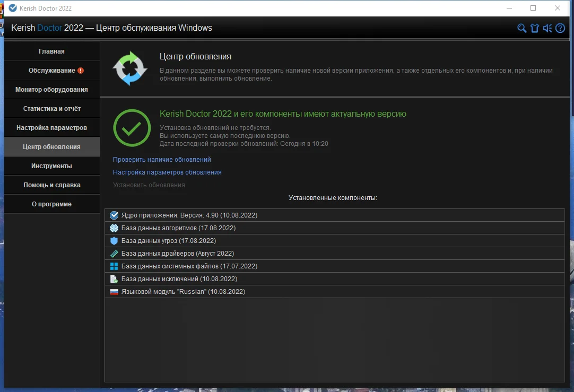Select row База данных исключений (10.08.2022)
574x392 pixels.
click(335, 279)
